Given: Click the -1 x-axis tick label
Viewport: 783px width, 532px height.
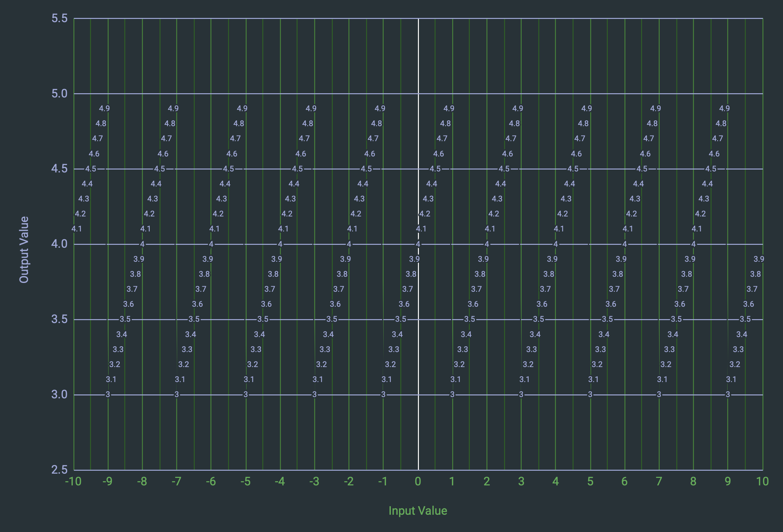Looking at the screenshot, I should coord(383,481).
